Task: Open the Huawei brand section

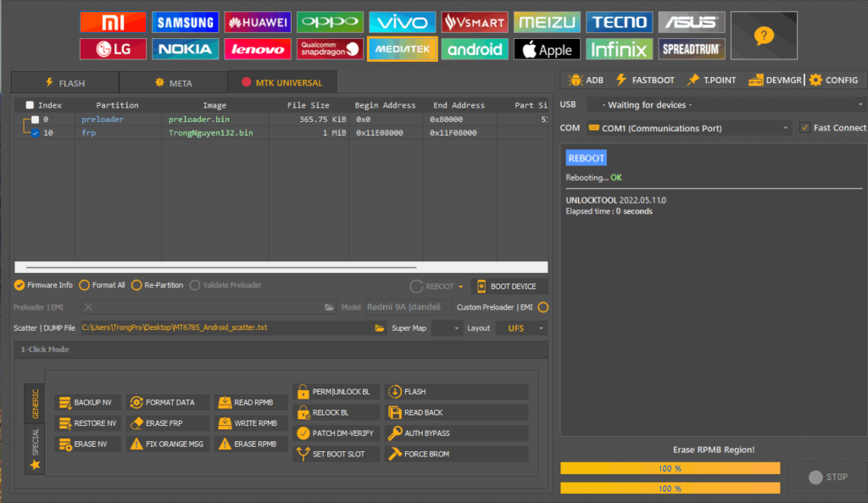Action: click(258, 22)
